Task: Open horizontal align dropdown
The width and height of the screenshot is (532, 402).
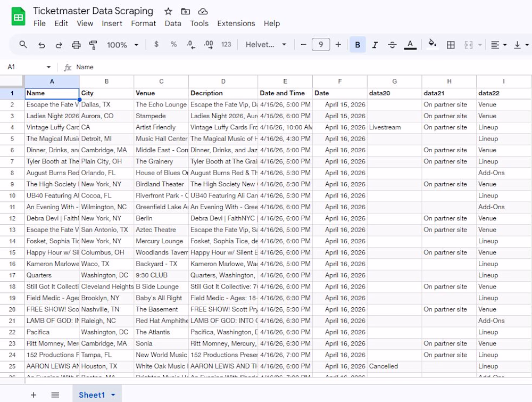Action: [x=499, y=45]
